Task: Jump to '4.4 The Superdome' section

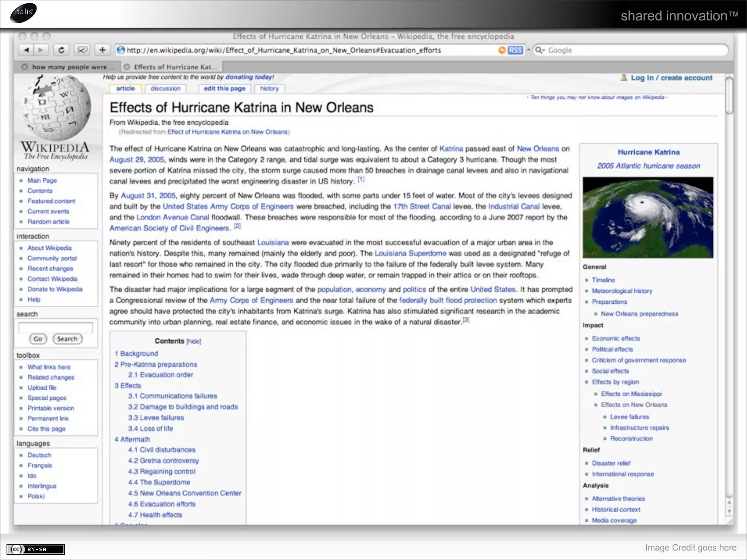Action: click(159, 482)
